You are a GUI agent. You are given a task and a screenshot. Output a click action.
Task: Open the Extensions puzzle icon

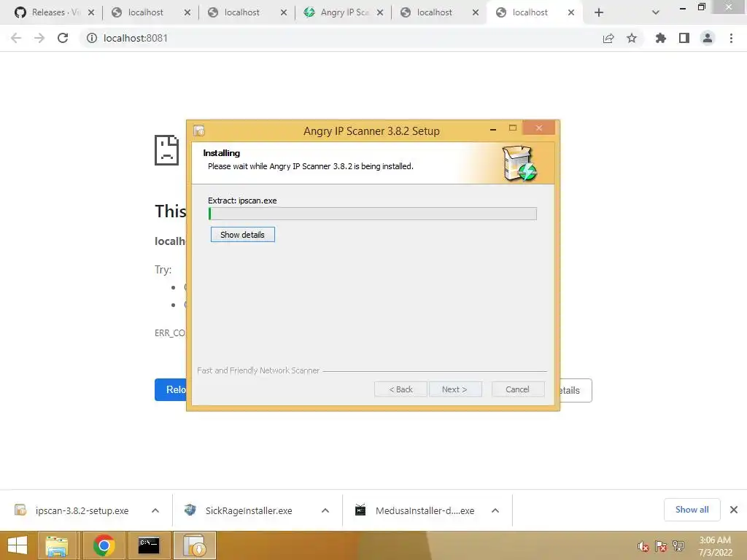click(x=660, y=38)
